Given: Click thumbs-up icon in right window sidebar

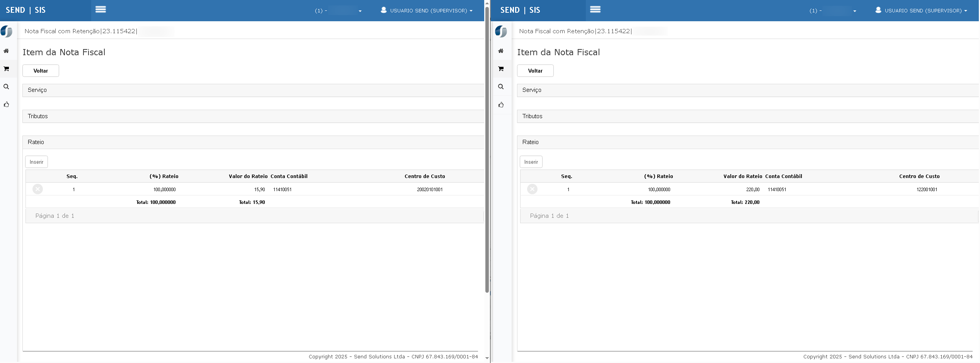Looking at the screenshot, I should (501, 105).
